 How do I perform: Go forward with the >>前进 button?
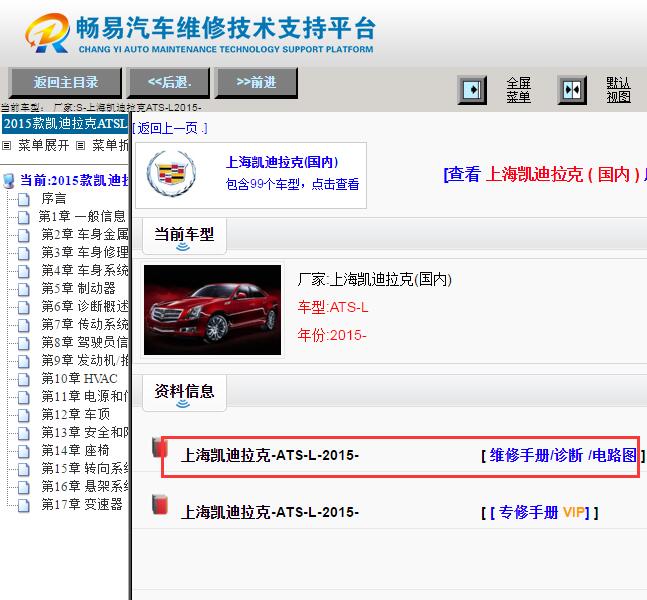coord(256,83)
